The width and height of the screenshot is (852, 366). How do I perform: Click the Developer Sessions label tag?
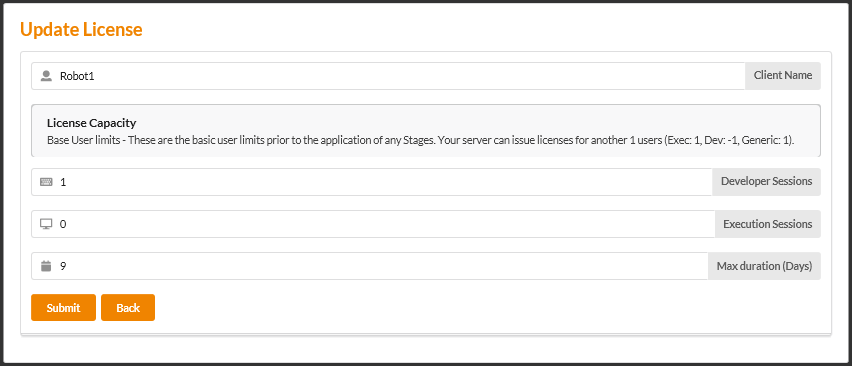(x=767, y=182)
